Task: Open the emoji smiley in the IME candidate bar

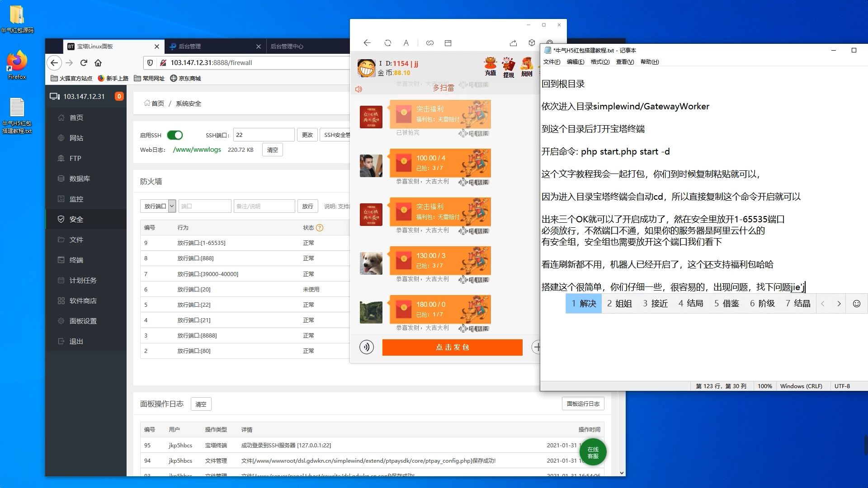Action: [x=856, y=304]
